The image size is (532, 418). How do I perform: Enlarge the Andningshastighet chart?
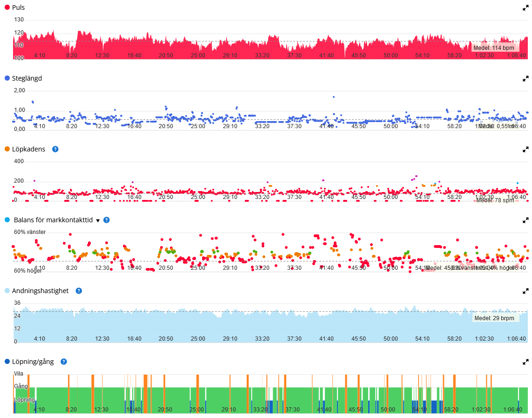(x=525, y=291)
